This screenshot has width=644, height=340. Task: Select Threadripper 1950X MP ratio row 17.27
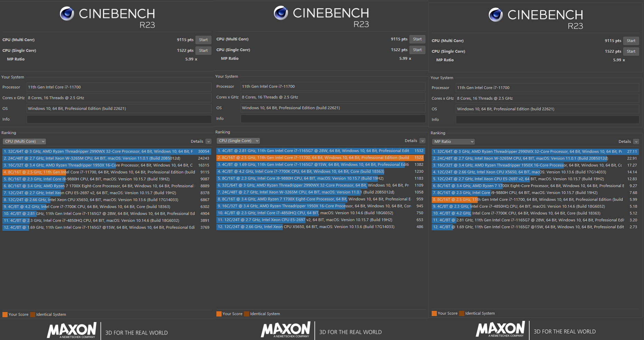click(x=535, y=165)
